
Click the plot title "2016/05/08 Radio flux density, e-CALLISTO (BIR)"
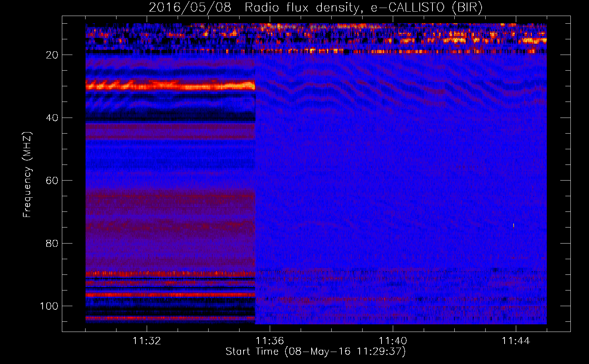click(x=316, y=7)
